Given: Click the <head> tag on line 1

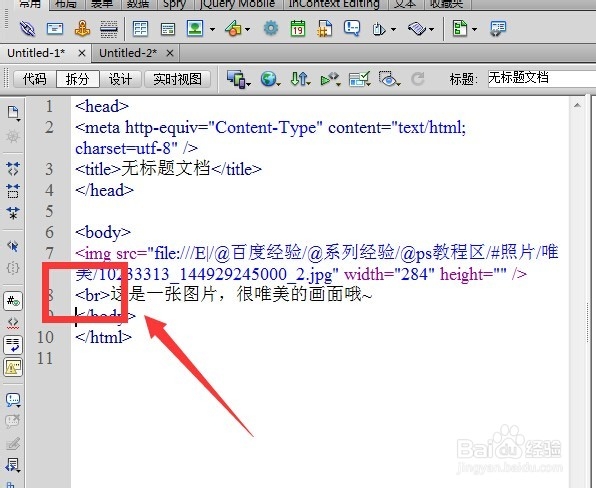Looking at the screenshot, I should (x=102, y=106).
